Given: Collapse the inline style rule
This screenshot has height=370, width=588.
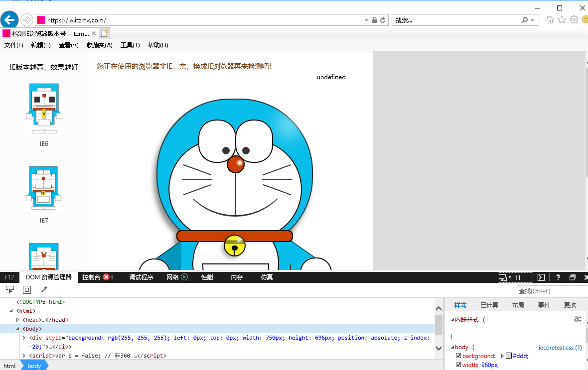Looking at the screenshot, I should click(x=452, y=320).
